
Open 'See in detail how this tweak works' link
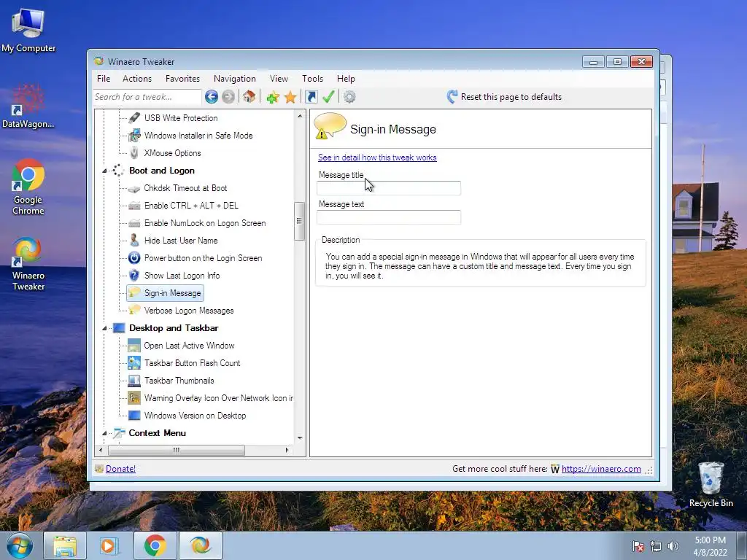pos(377,157)
